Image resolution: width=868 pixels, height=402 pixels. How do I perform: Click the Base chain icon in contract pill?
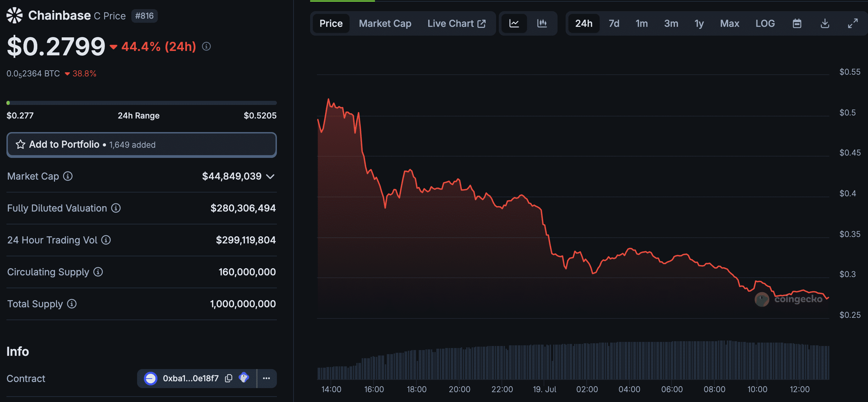coord(150,378)
